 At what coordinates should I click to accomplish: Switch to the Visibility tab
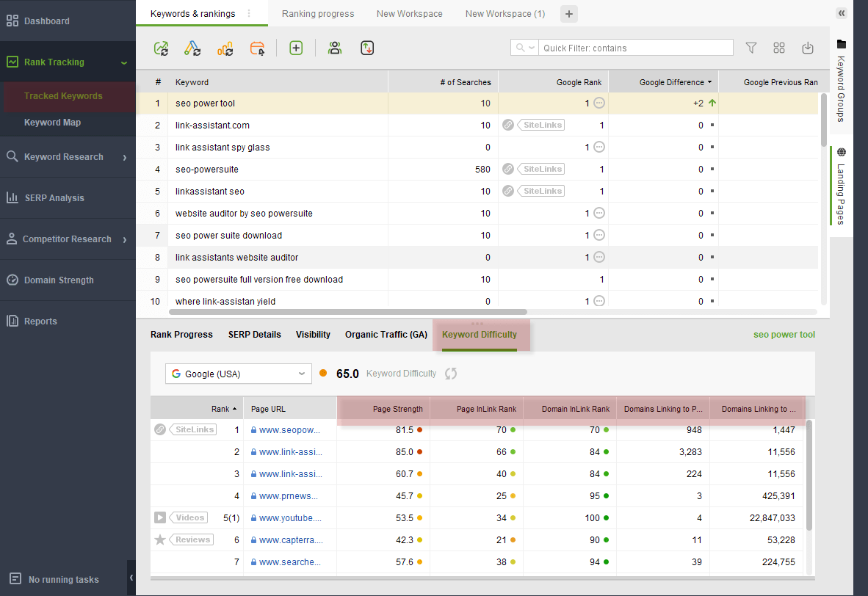pyautogui.click(x=313, y=334)
